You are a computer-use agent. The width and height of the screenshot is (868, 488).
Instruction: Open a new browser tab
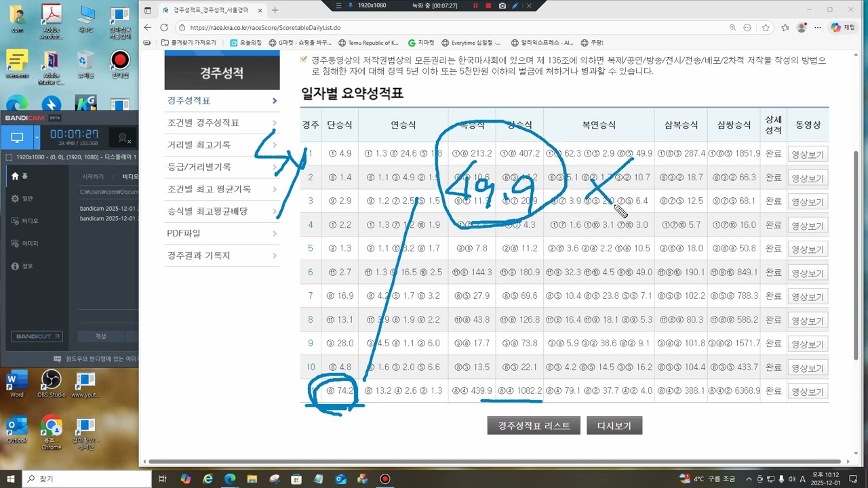[275, 10]
